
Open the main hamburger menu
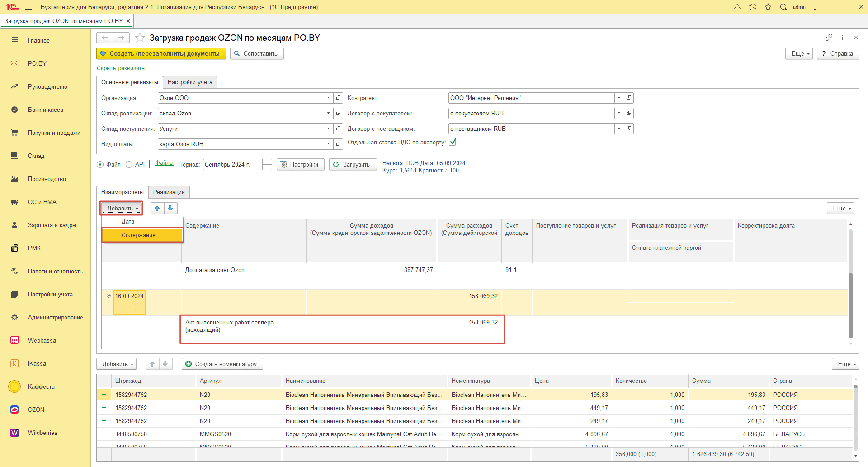(x=28, y=7)
